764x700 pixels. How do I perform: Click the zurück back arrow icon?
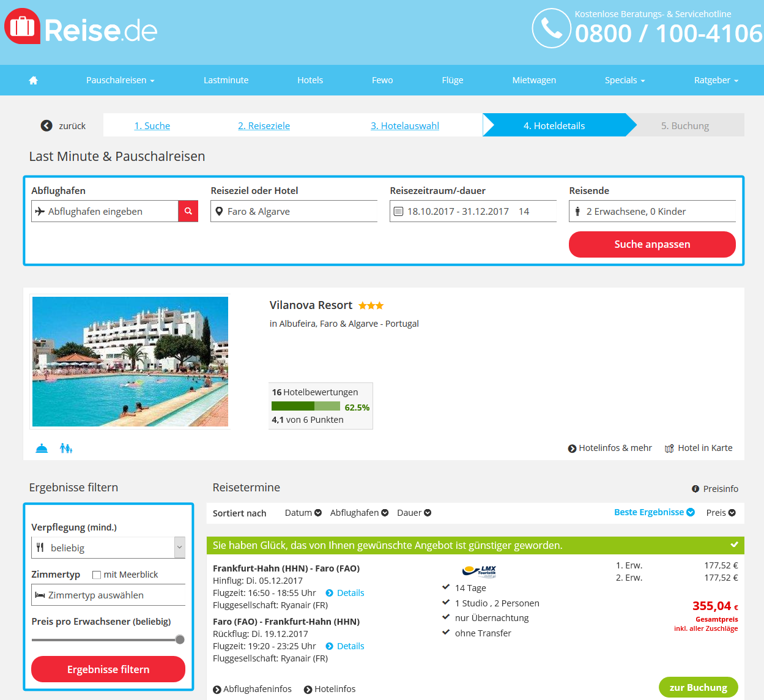(46, 125)
